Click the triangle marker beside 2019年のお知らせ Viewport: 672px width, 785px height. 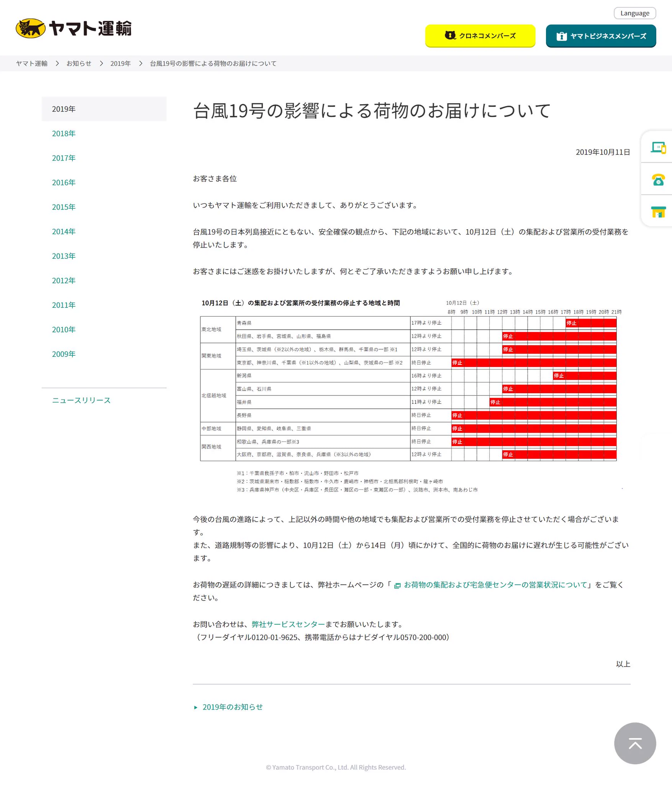pyautogui.click(x=195, y=707)
